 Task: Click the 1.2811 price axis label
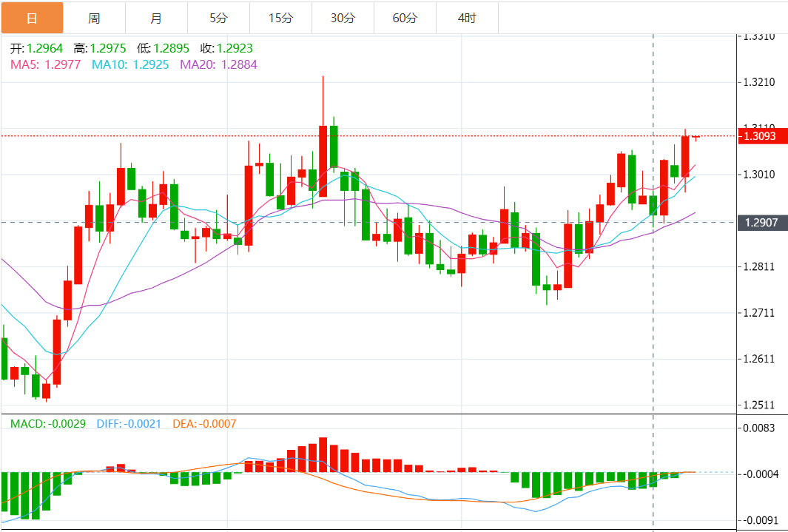pyautogui.click(x=759, y=266)
